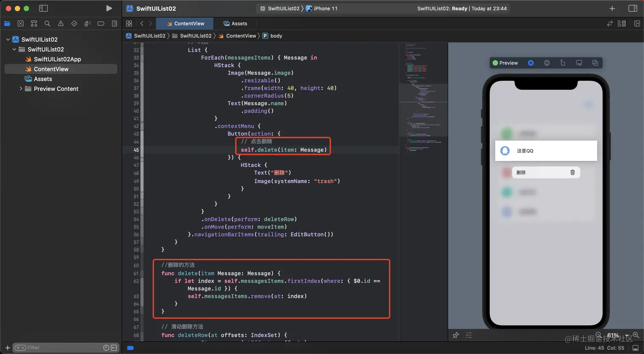Click SwiftUIList02 folder breadcrumb

point(192,36)
